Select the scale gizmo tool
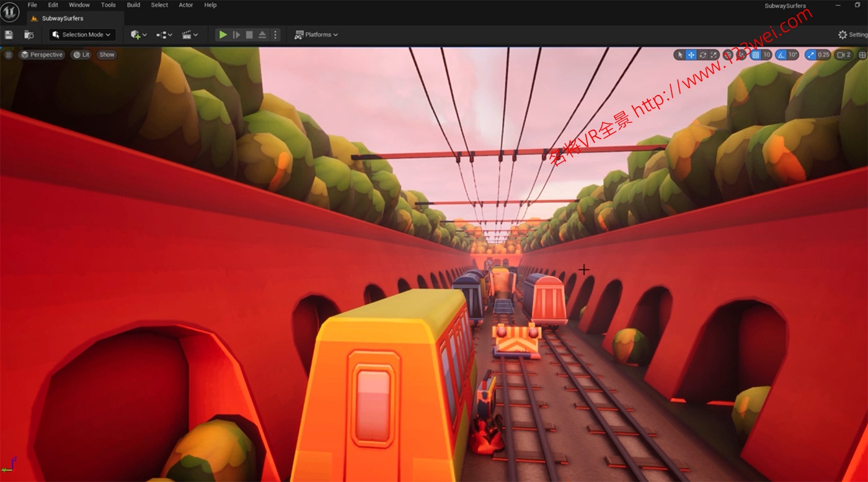Screen dimensions: 868x482 click(x=714, y=55)
